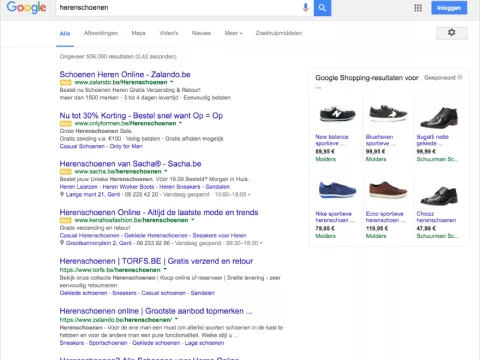Open Herenschoenen TORFS.BE result

click(x=156, y=261)
